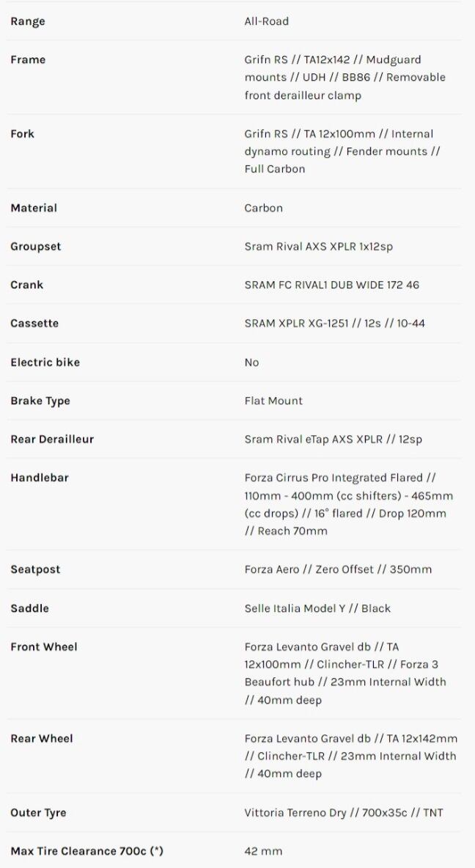
Task: Click the Max Tire Clearance 700c label
Action: point(86,851)
